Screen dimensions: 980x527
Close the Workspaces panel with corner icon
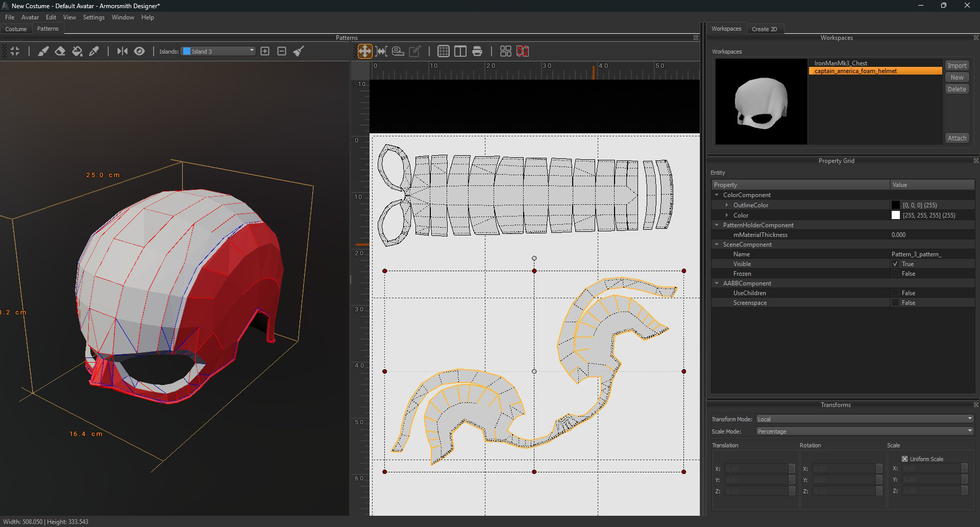coord(976,38)
